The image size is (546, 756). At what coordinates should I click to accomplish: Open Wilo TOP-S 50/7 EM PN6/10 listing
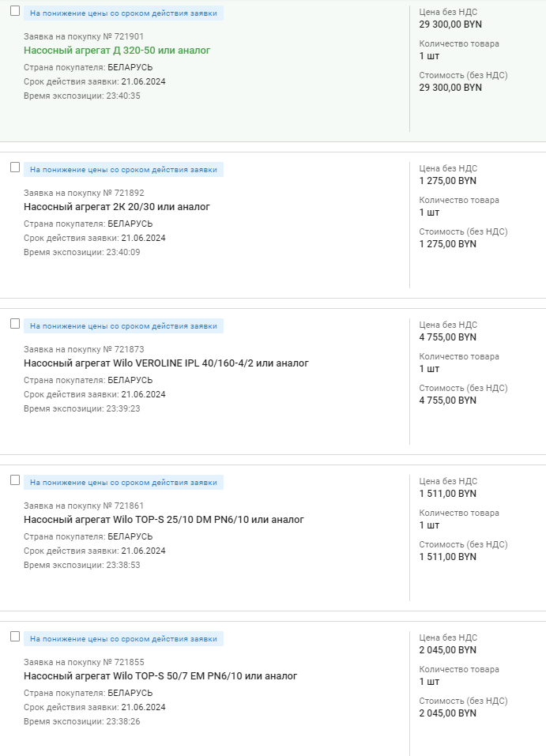(160, 676)
